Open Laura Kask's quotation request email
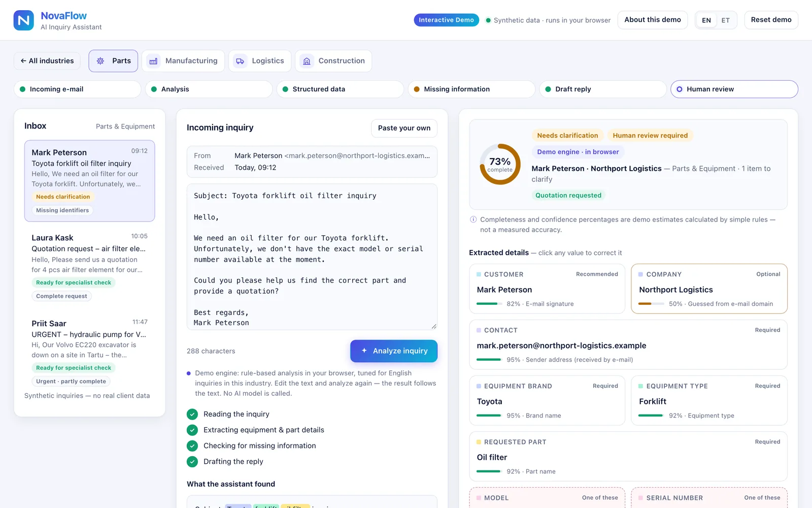 pos(90,267)
